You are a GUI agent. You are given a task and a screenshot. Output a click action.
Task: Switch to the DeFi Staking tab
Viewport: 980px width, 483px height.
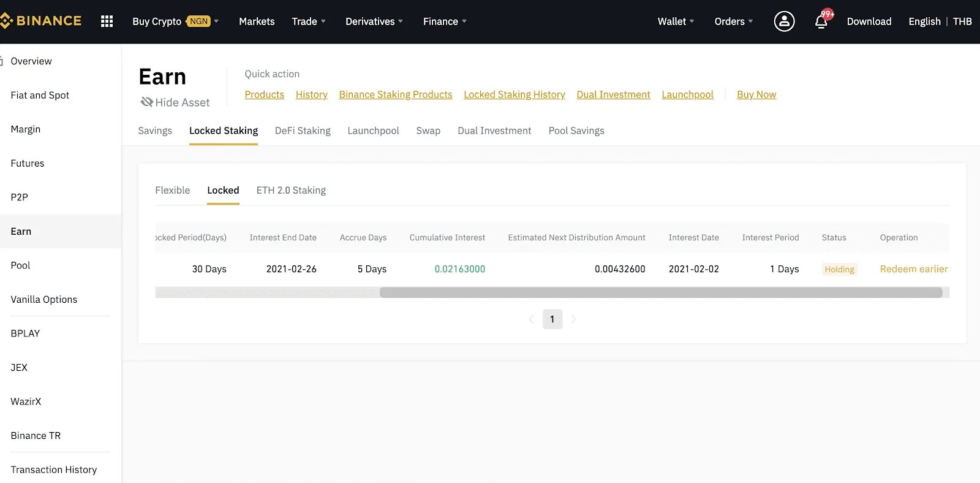[303, 131]
